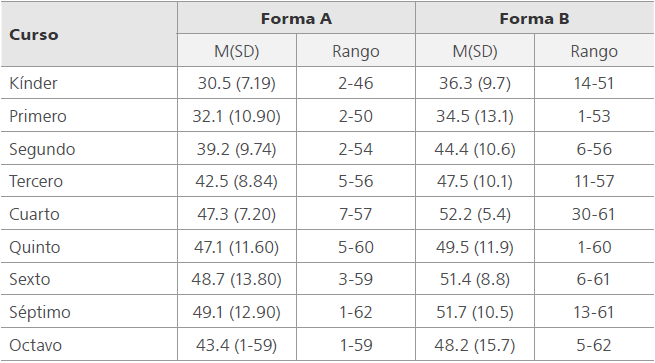
Task: Click the 43.4 (1-59) cell
Action: click(x=236, y=345)
